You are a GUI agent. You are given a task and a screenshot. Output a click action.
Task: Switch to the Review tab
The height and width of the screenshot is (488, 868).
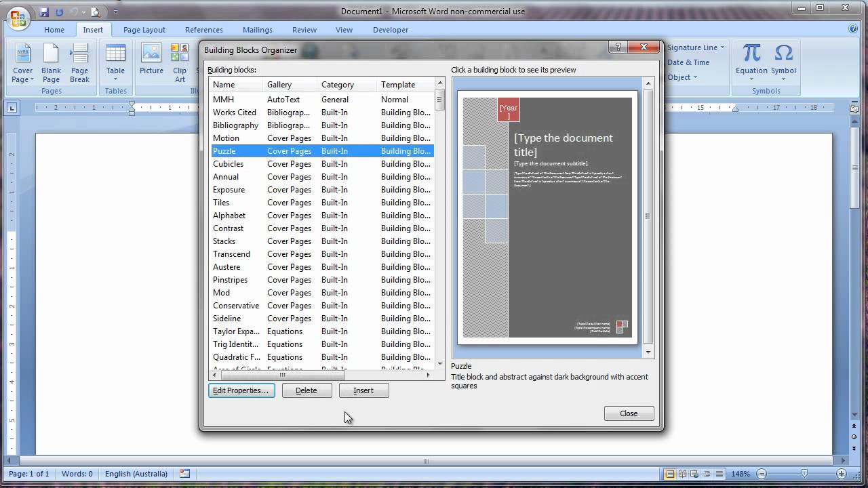[x=304, y=30]
